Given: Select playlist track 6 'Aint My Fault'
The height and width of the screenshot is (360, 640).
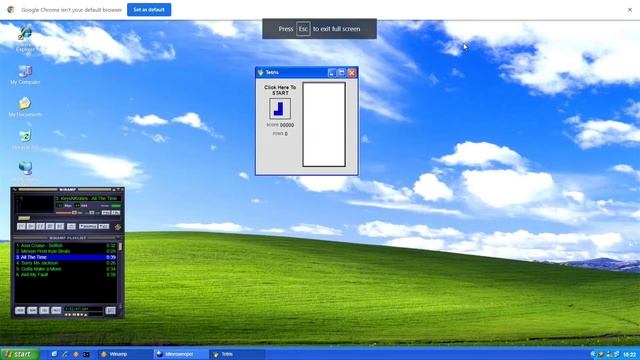Looking at the screenshot, I should coord(66,275).
